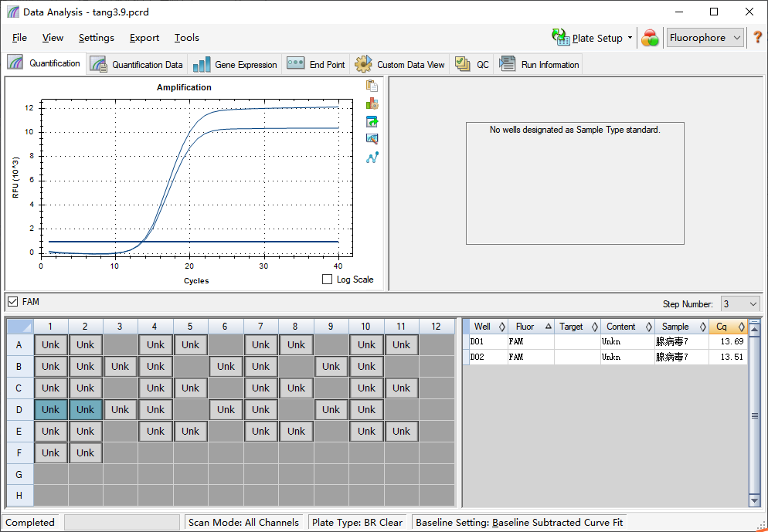Select well E11 Unk in plate
The width and height of the screenshot is (768, 532).
401,431
